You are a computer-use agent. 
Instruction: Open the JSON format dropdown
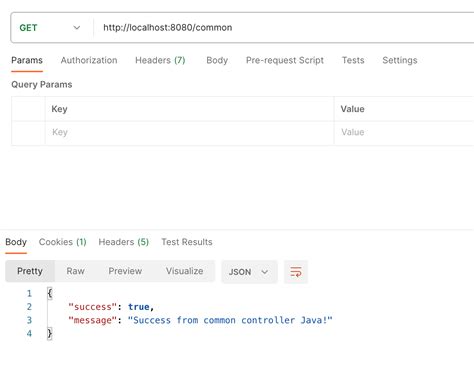tap(249, 272)
